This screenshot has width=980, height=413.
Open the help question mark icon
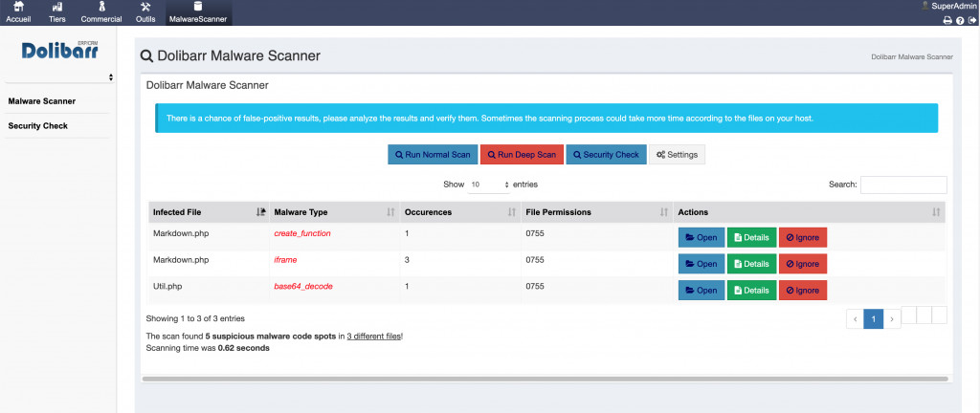coord(960,20)
